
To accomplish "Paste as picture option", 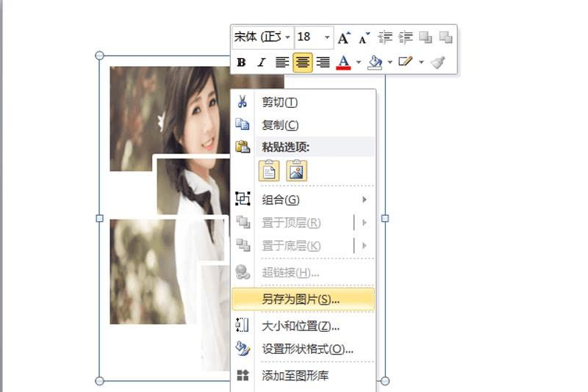I will pyautogui.click(x=297, y=171).
